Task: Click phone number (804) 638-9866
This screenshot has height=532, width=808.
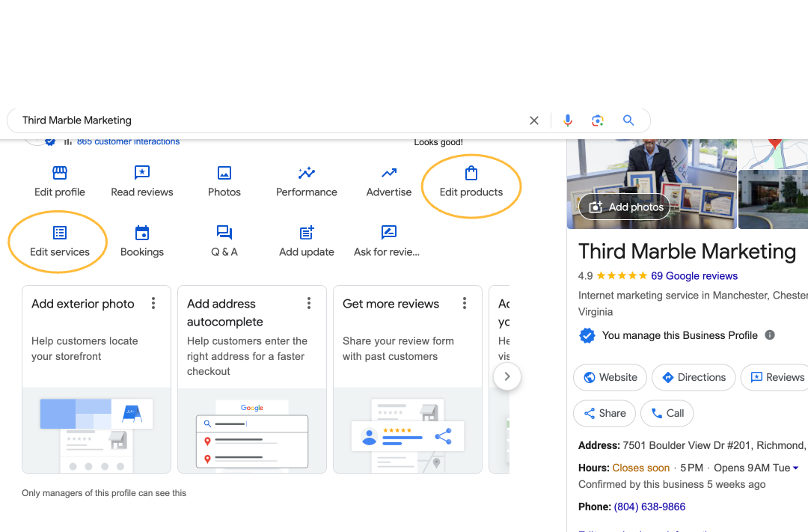Action: click(x=649, y=507)
